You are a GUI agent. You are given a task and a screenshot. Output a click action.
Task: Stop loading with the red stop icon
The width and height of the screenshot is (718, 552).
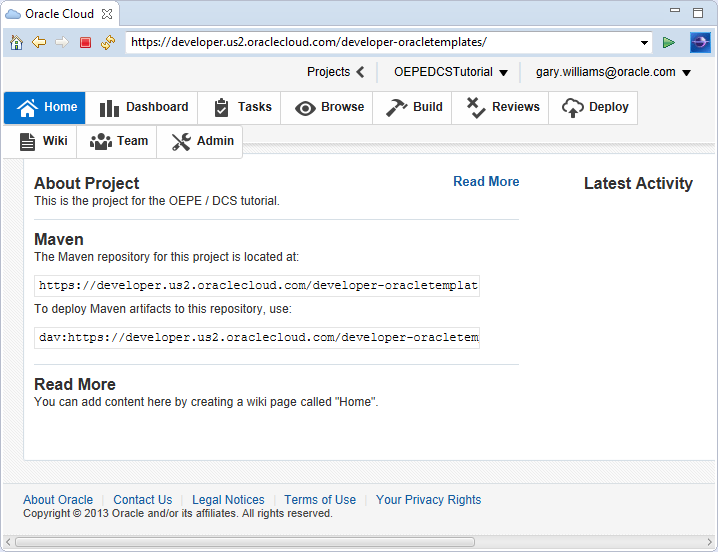pyautogui.click(x=85, y=43)
